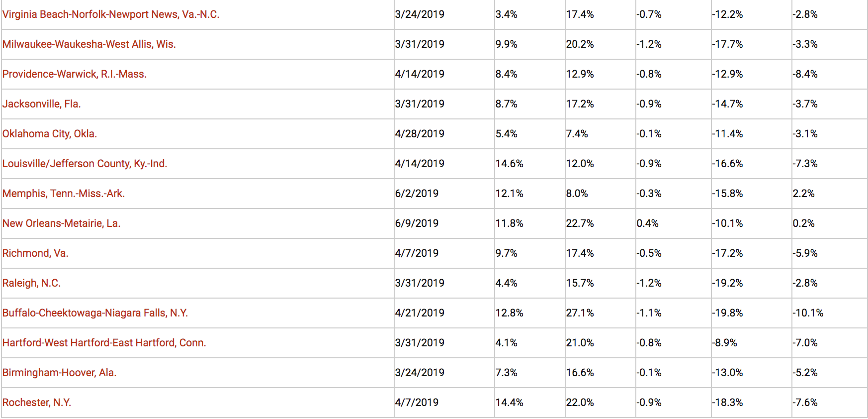This screenshot has width=868, height=419.
Task: Open the Memphis, Tenn.-Miss.-Ark. link
Action: pyautogui.click(x=64, y=194)
